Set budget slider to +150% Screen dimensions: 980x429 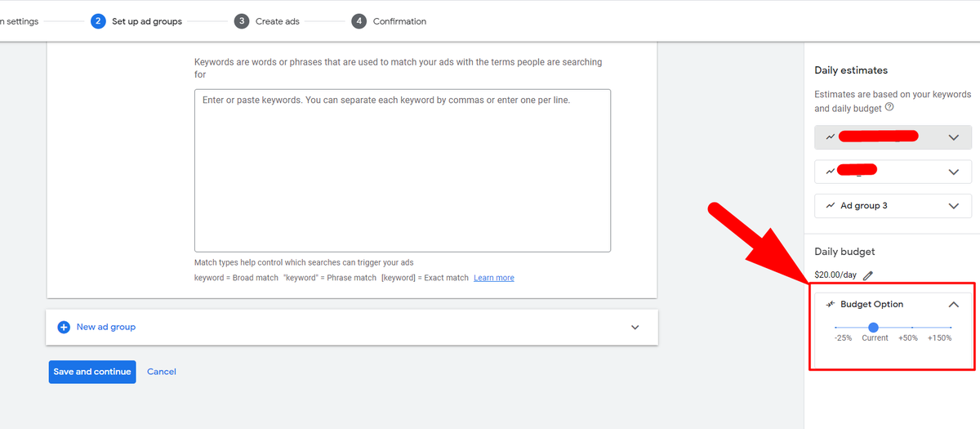(939, 337)
